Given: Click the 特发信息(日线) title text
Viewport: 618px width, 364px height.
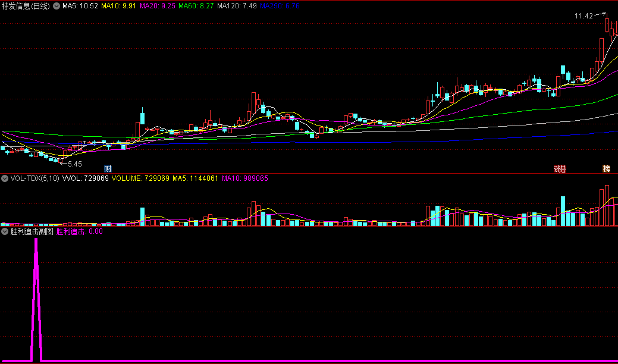Looking at the screenshot, I should coord(26,6).
